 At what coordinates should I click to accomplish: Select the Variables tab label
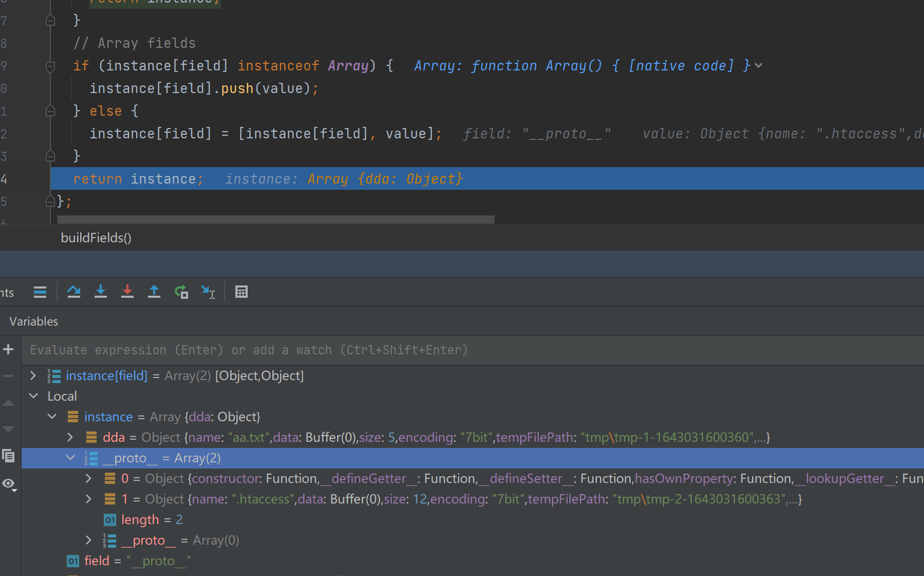coord(34,321)
